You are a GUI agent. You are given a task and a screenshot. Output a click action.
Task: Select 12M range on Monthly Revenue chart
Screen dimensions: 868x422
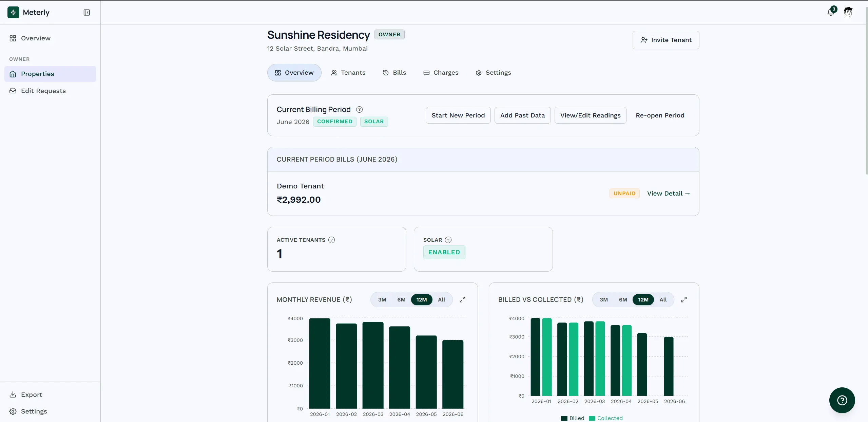pos(422,299)
